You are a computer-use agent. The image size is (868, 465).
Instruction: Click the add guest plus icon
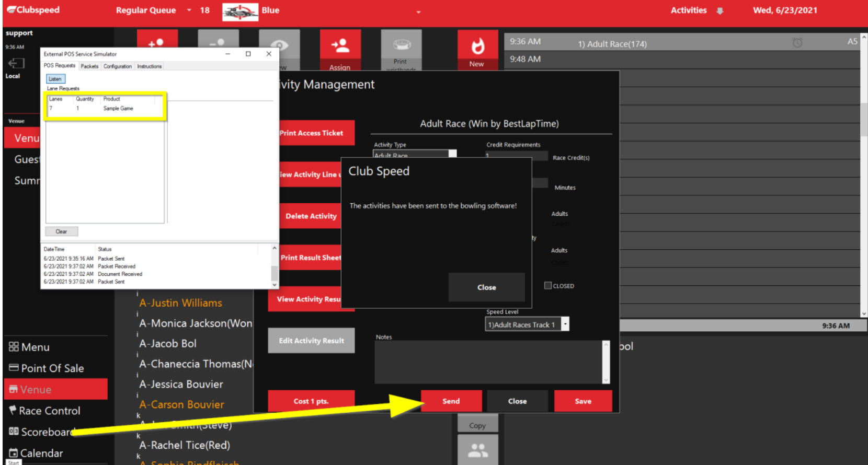click(x=156, y=43)
